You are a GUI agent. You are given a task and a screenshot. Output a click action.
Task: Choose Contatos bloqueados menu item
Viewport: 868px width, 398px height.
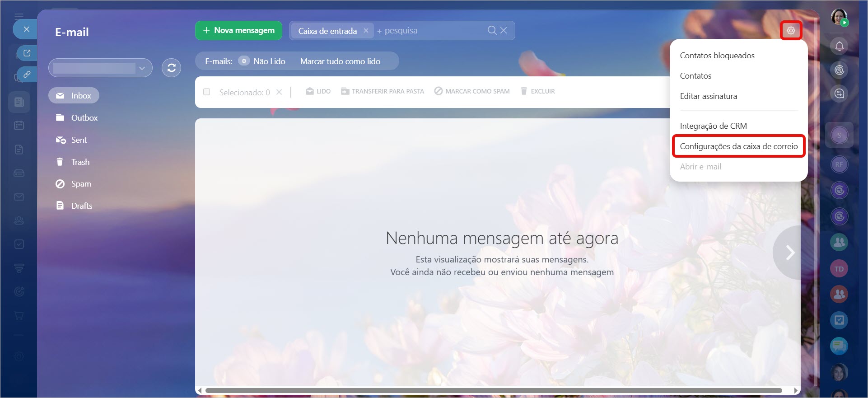(717, 56)
